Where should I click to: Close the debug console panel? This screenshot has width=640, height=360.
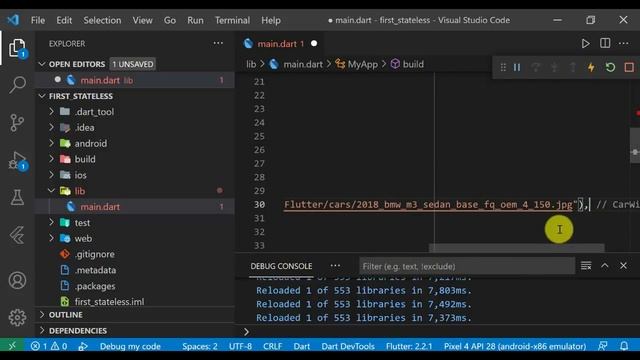[623, 266]
